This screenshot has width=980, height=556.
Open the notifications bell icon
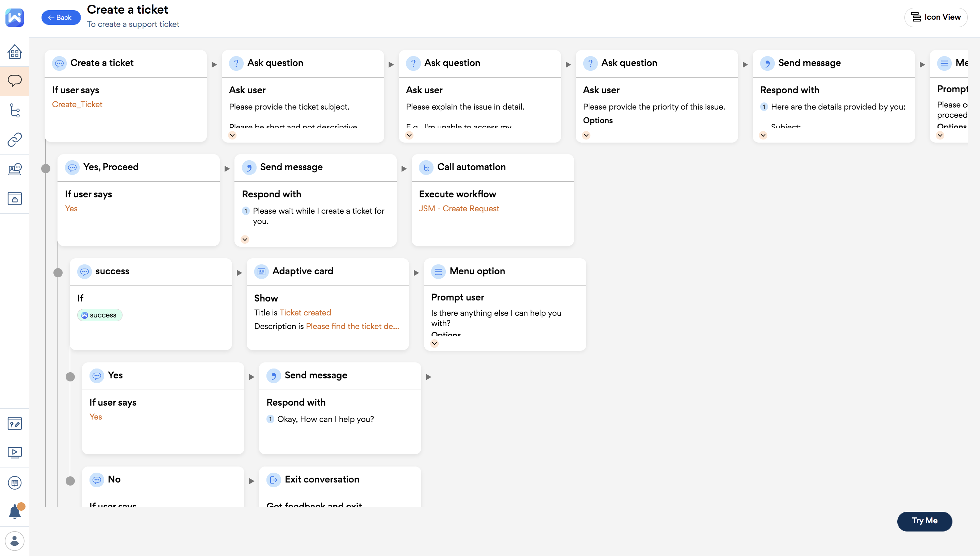[15, 512]
